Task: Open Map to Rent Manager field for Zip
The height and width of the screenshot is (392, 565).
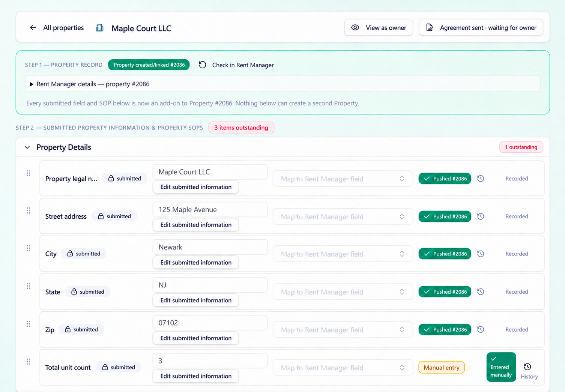Action: coord(343,330)
